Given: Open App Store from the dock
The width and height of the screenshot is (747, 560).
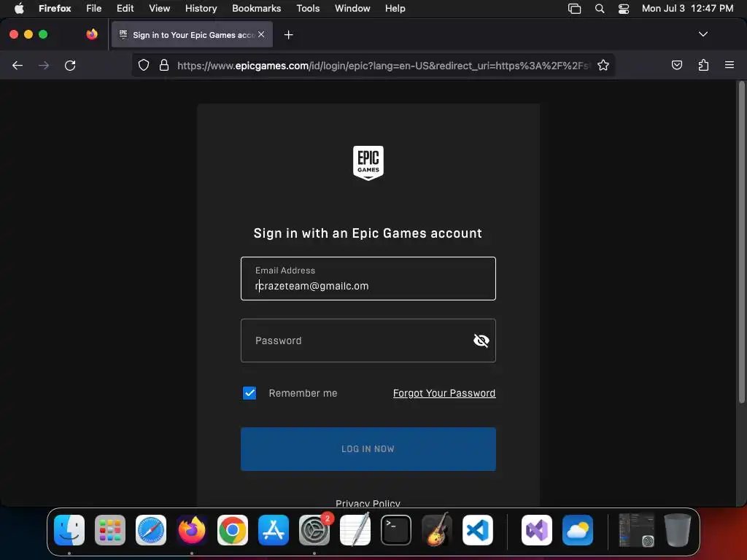Looking at the screenshot, I should (x=274, y=530).
